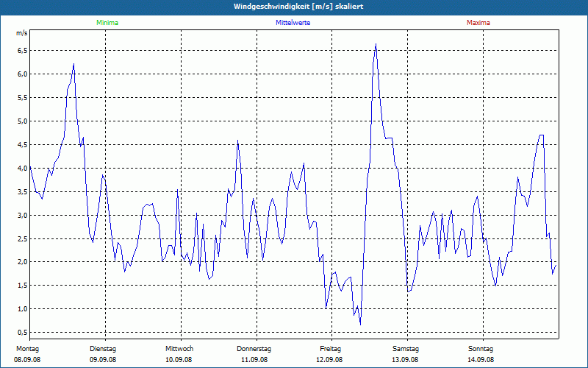Click the 6,0 y-axis value
Screen dimensions: 588x368
(x=23, y=74)
